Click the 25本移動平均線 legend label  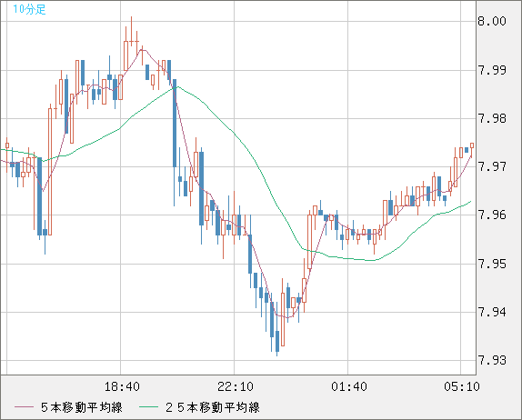(213, 407)
